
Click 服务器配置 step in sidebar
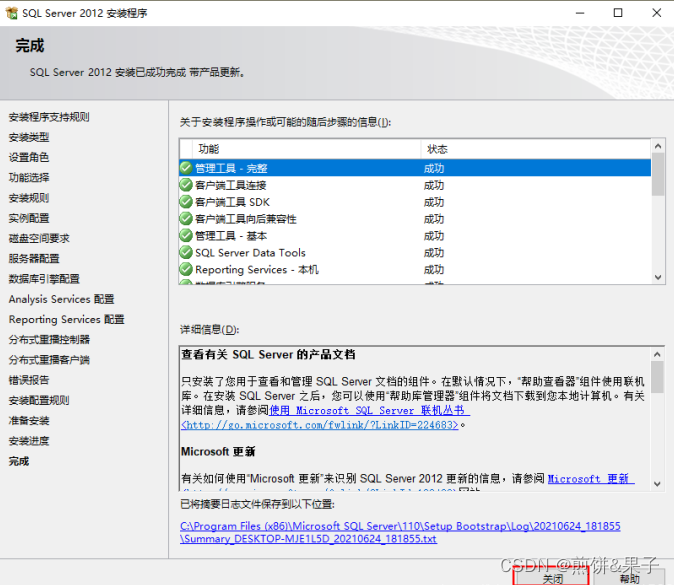coord(34,258)
